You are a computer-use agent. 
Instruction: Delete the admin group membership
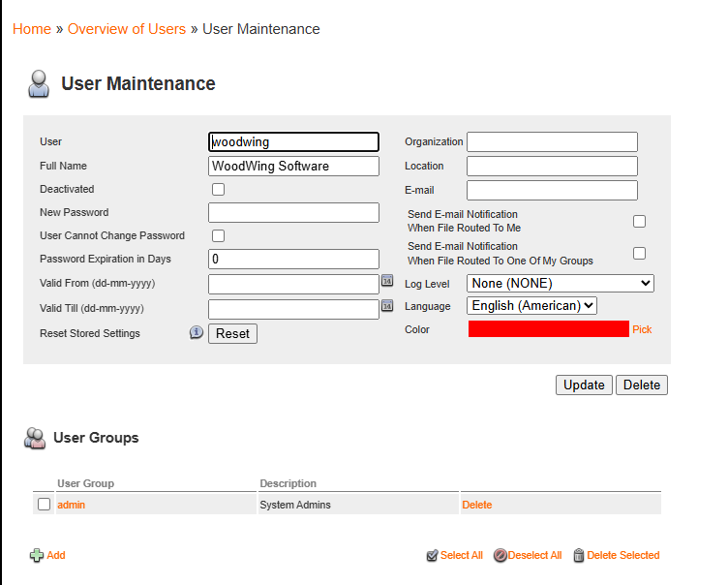pos(477,505)
